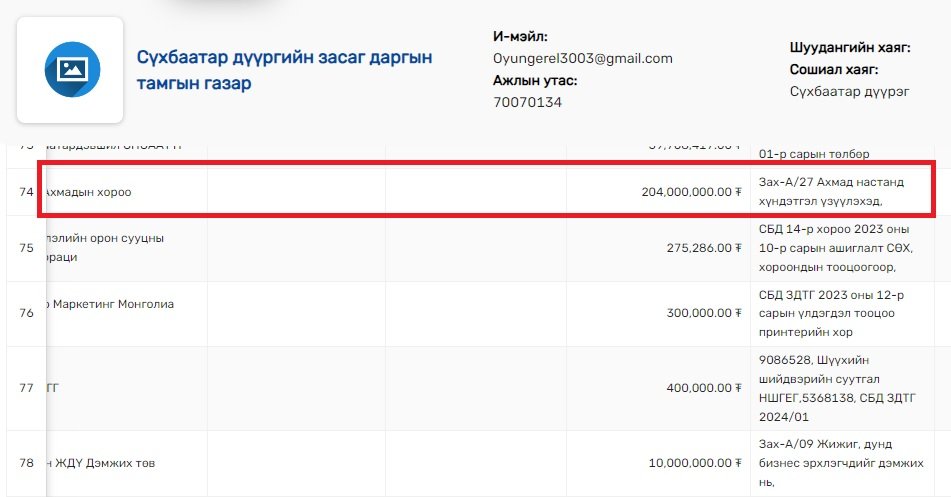Screen dimensions: 951x497
Task: Click the 275,286.00 ₮ amount
Action: 703,247
